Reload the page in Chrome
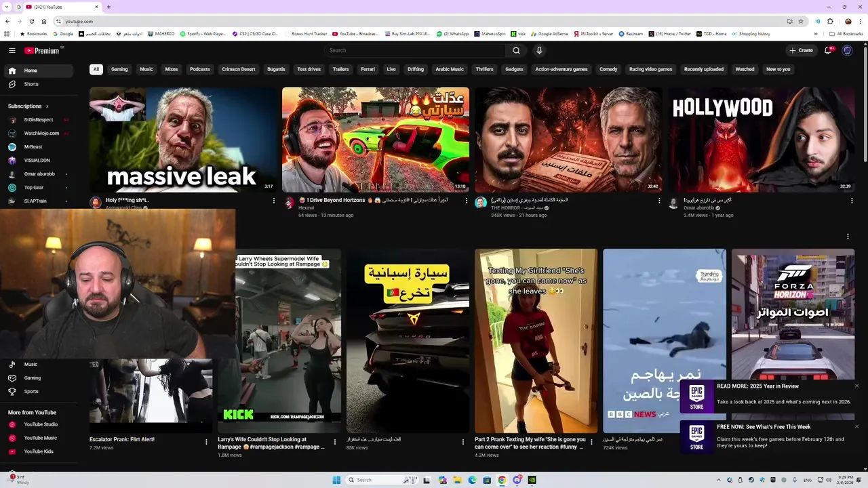The height and width of the screenshot is (488, 868). pyautogui.click(x=31, y=21)
